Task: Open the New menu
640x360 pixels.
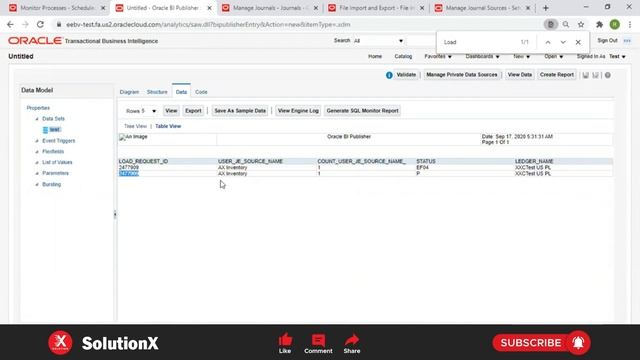Action: click(x=521, y=56)
